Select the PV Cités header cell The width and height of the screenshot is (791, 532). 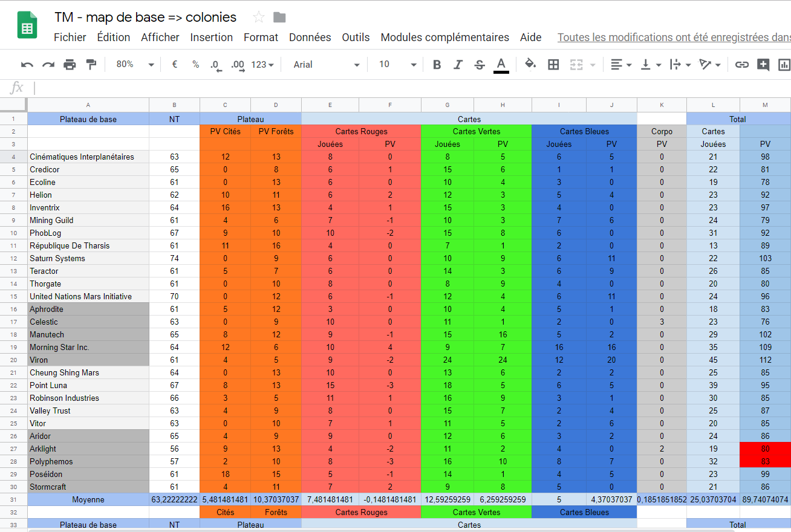point(225,131)
